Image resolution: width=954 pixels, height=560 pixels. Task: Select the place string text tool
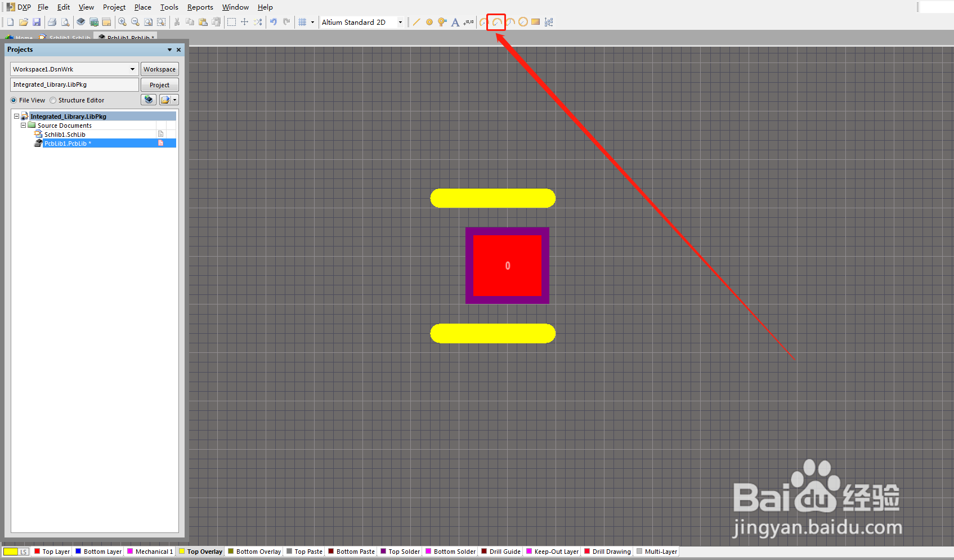[455, 22]
